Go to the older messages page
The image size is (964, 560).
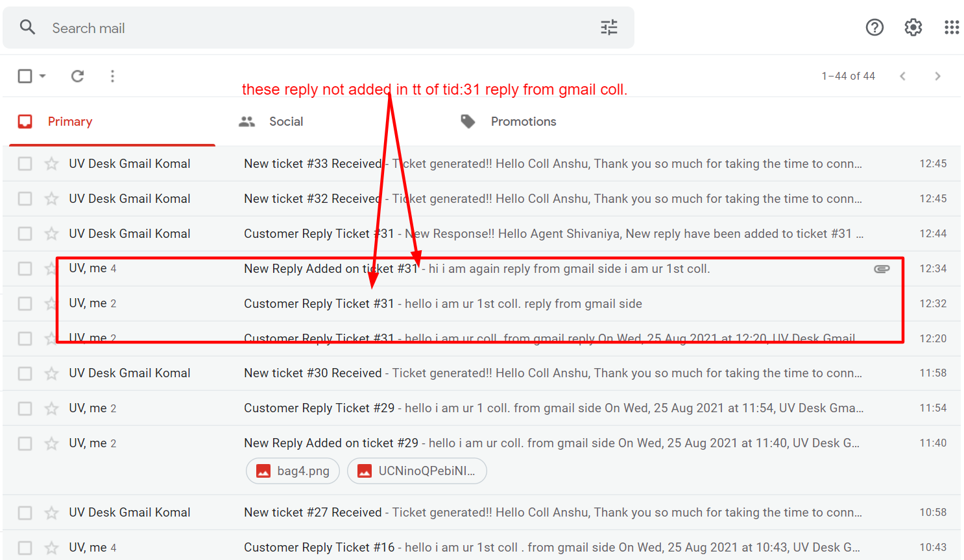pyautogui.click(x=937, y=76)
